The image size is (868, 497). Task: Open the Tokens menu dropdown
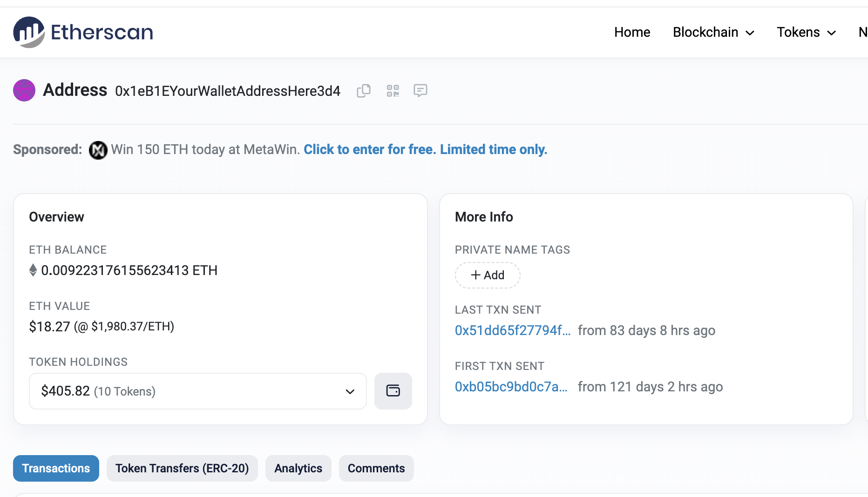(x=807, y=32)
